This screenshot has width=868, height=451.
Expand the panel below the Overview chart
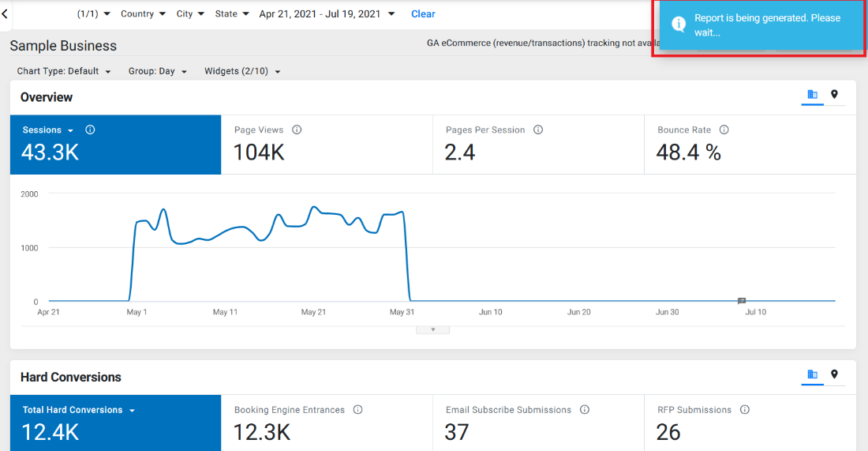point(433,329)
